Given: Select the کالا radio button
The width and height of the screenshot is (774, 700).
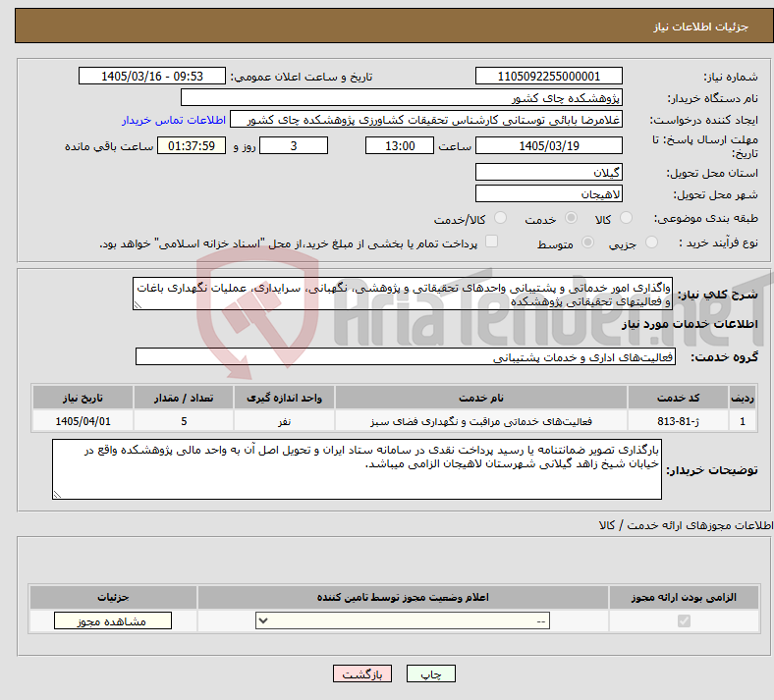Looking at the screenshot, I should point(626,218).
